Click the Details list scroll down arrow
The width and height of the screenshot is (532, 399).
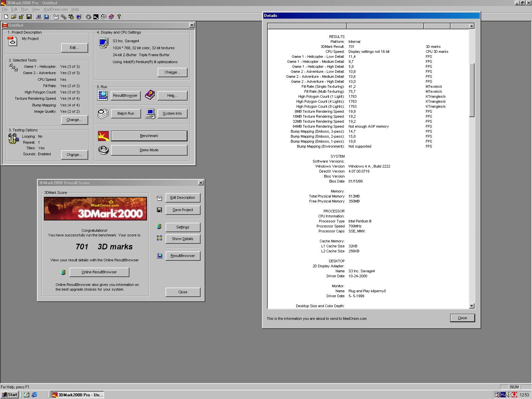472,306
